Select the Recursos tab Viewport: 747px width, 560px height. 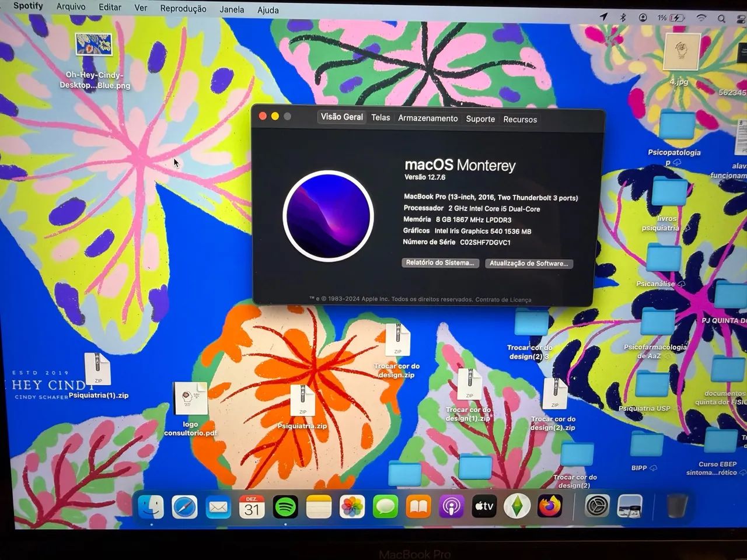[520, 119]
